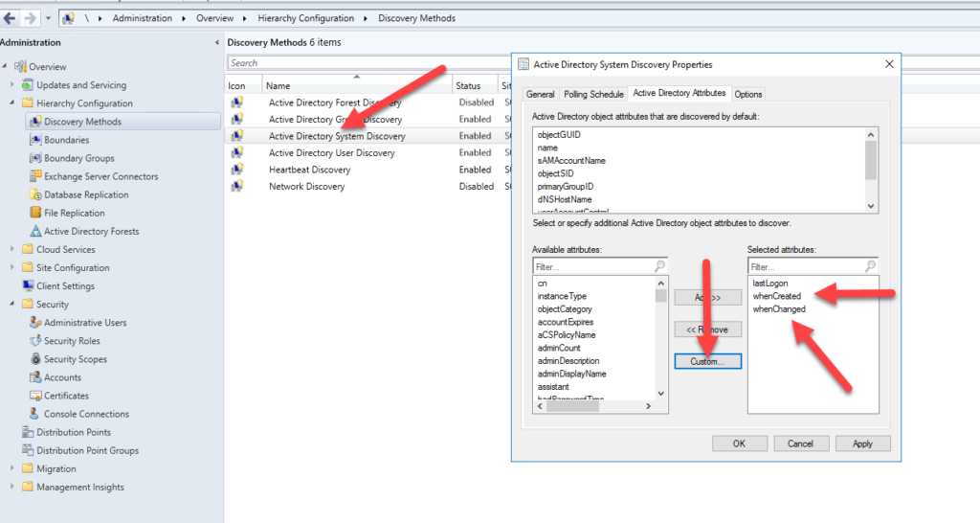Click the Available attributes filter field
This screenshot has width=980, height=523.
tap(599, 266)
